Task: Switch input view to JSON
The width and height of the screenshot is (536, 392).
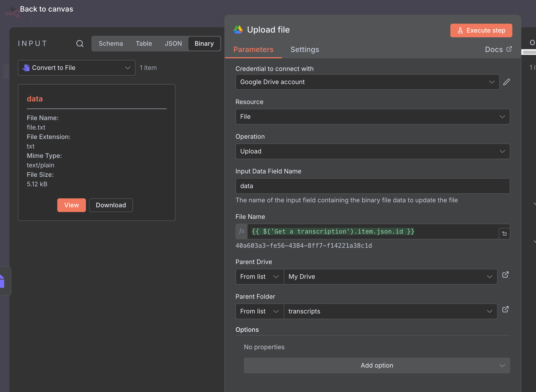Action: point(173,44)
